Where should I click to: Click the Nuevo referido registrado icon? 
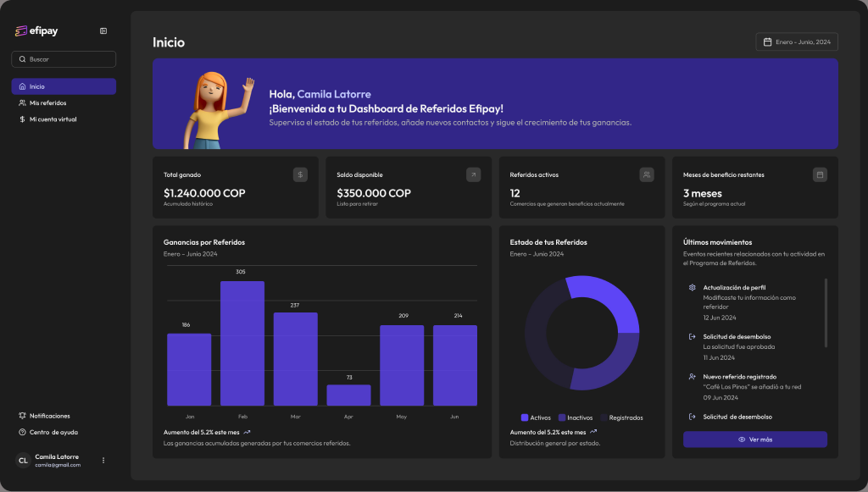pyautogui.click(x=692, y=377)
